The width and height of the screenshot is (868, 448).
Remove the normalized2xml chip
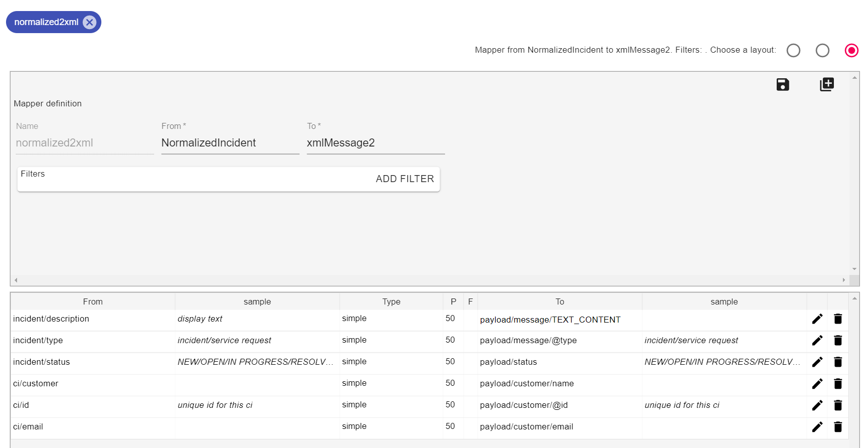pyautogui.click(x=89, y=22)
